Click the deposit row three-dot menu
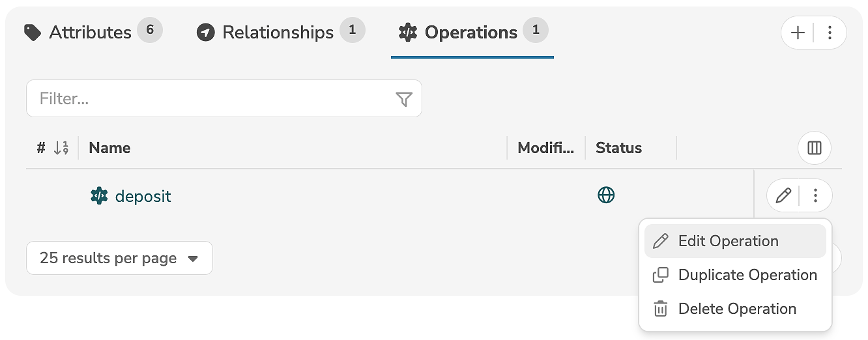The width and height of the screenshot is (868, 340). tap(815, 195)
